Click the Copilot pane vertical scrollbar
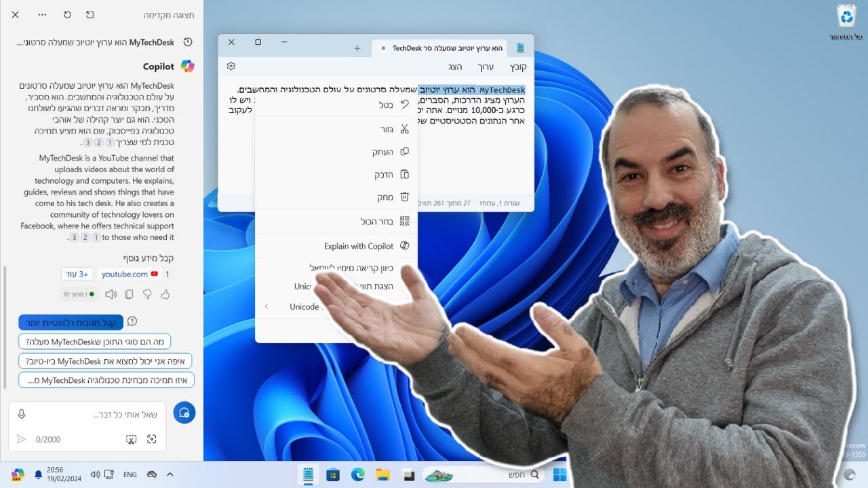Screen dimensions: 868x488 5,327
